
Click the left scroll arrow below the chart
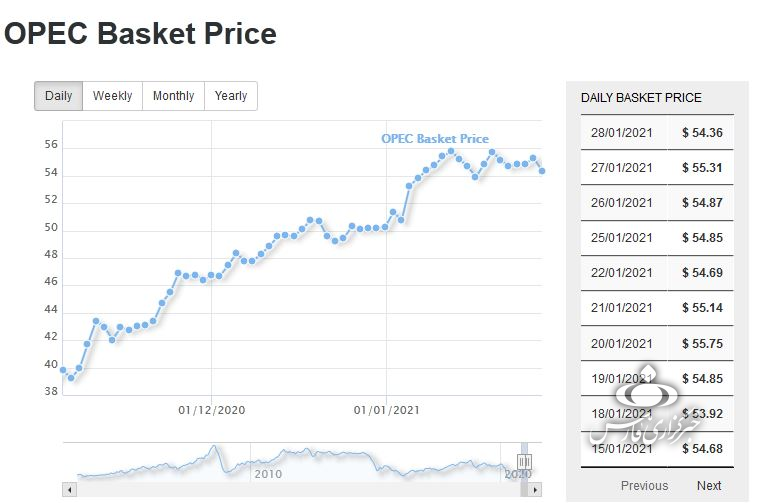70,489
